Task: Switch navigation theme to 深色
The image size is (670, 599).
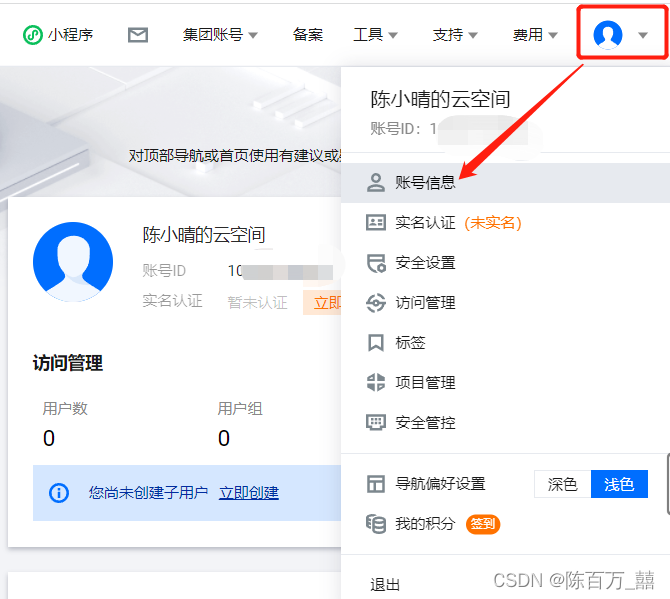Action: point(562,484)
